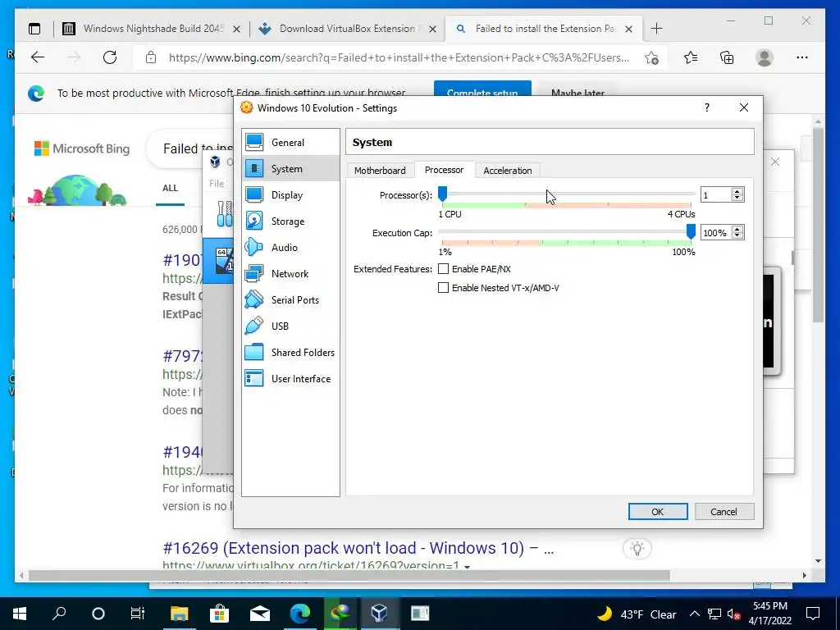View site information lock icon
Image resolution: width=840 pixels, height=630 pixels.
pyautogui.click(x=151, y=57)
